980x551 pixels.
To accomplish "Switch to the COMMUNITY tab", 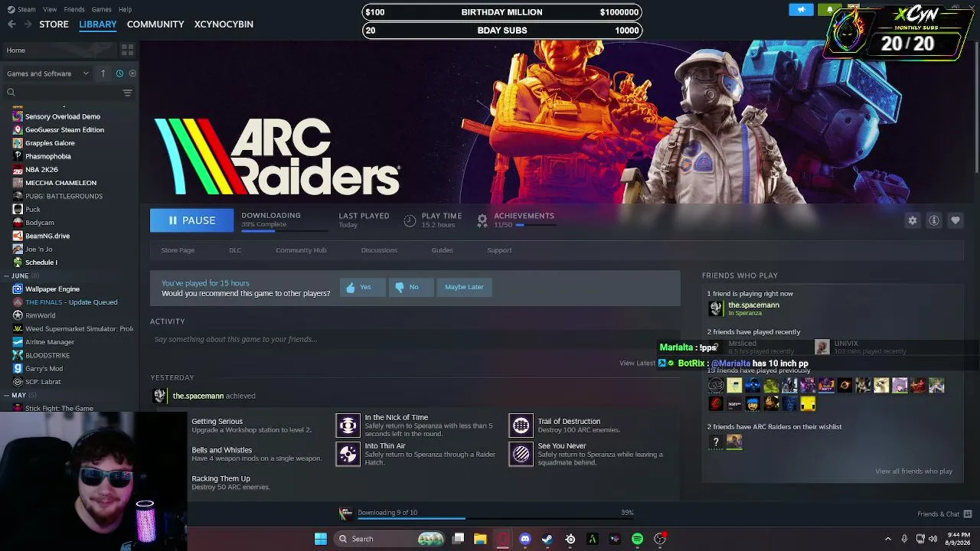I will [155, 24].
